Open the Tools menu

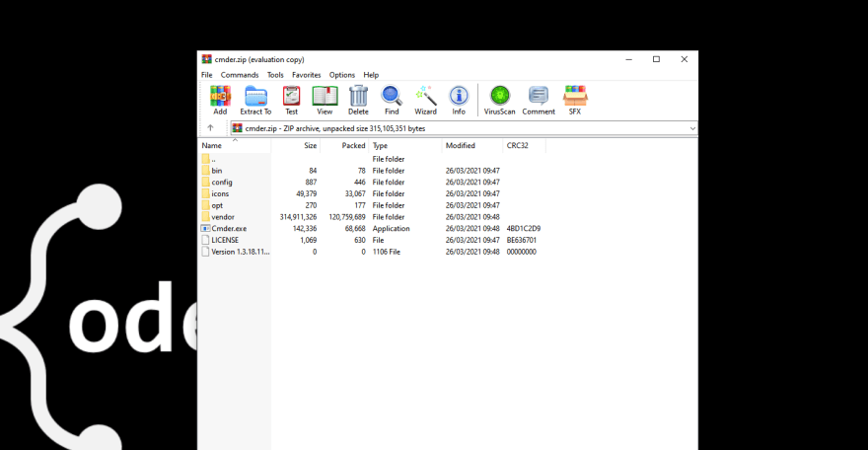pos(275,75)
